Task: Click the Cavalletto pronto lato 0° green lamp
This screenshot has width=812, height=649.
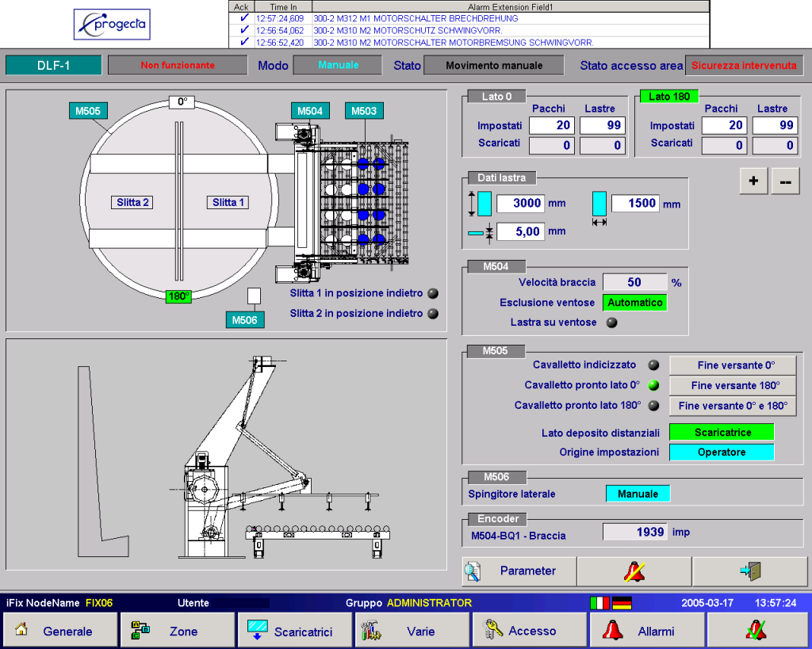Action: coord(654,385)
